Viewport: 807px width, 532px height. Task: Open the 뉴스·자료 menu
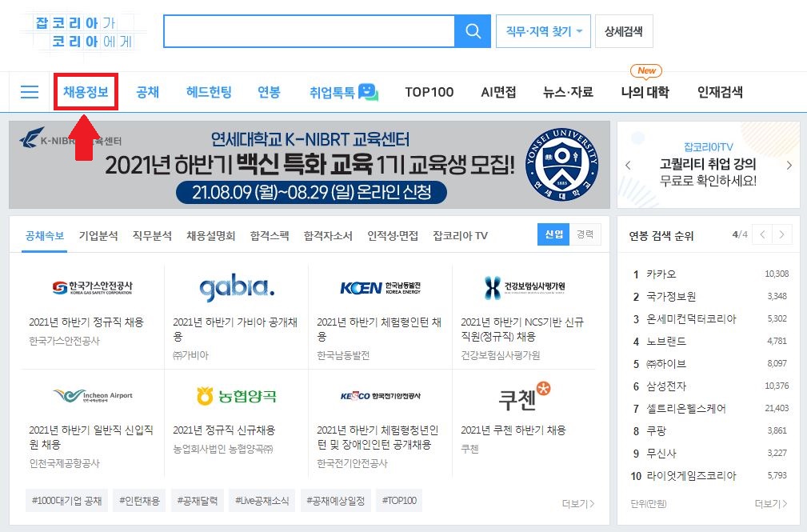click(x=568, y=92)
